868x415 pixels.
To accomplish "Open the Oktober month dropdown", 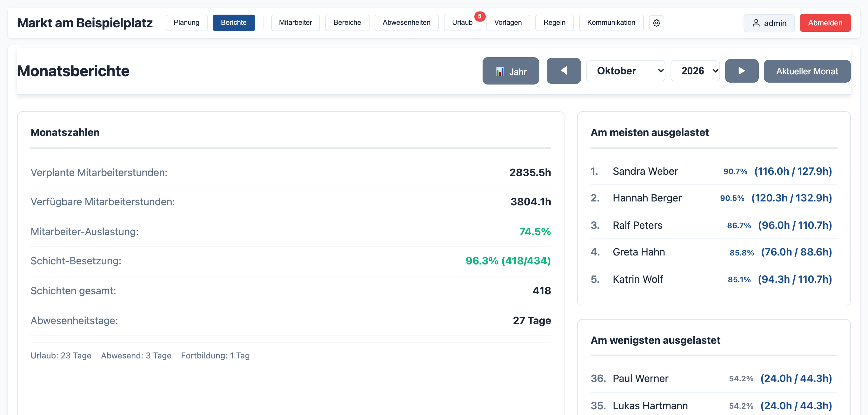I will pos(625,71).
